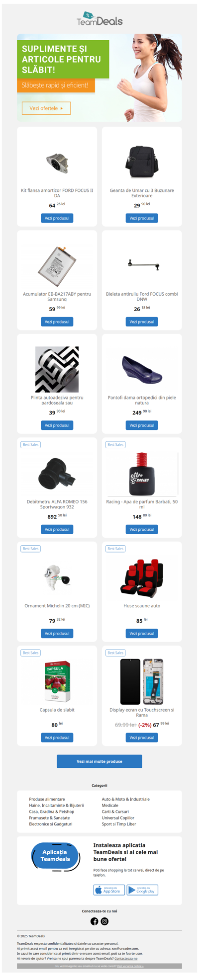Tap the Google Play download badge
The image size is (199, 980).
click(x=142, y=890)
